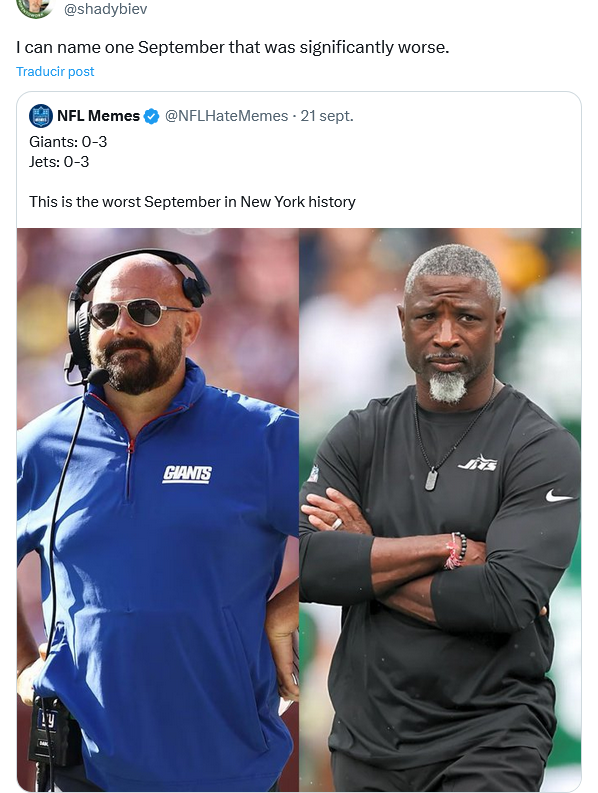Click the quoted text 'Jets: 0-3'
This screenshot has width=598, height=793.
tap(59, 162)
